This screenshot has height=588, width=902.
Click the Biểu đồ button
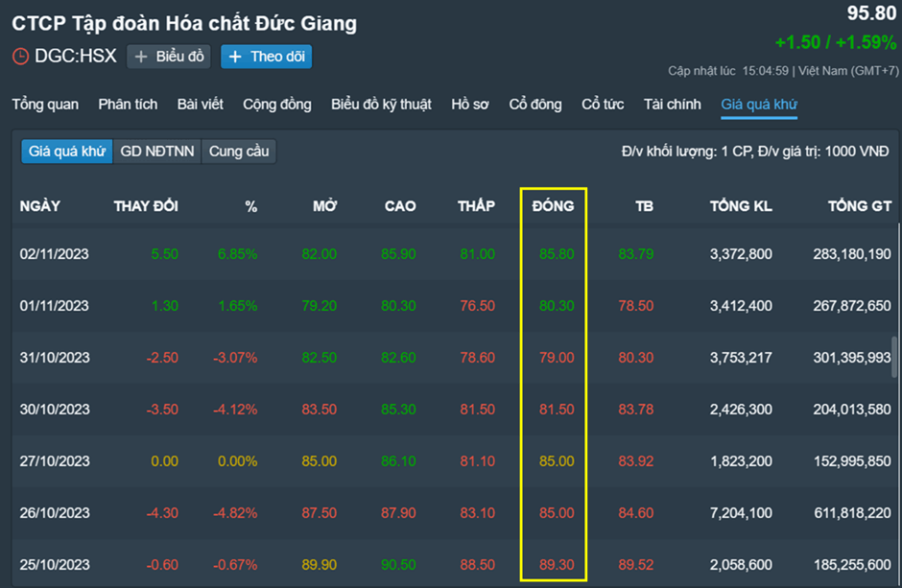169,57
